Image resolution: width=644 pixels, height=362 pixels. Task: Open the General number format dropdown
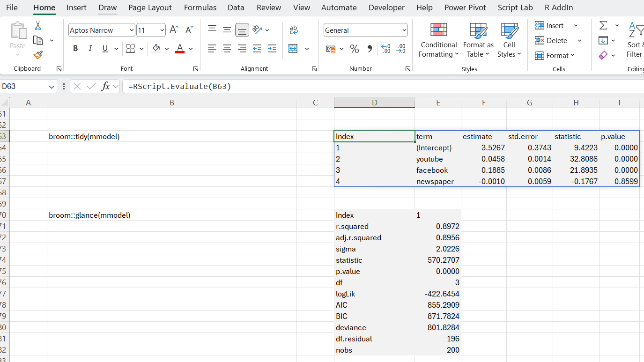pyautogui.click(x=404, y=30)
